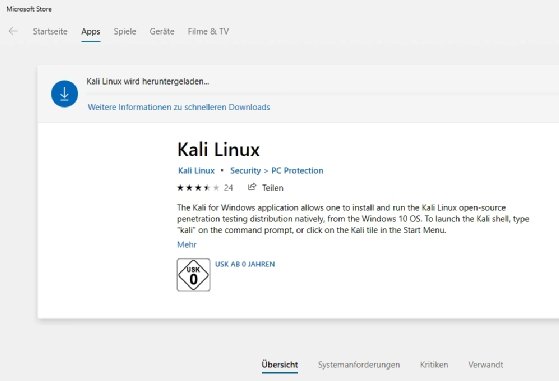Click the app description paragraph
The image size is (559, 381).
pyautogui.click(x=353, y=218)
